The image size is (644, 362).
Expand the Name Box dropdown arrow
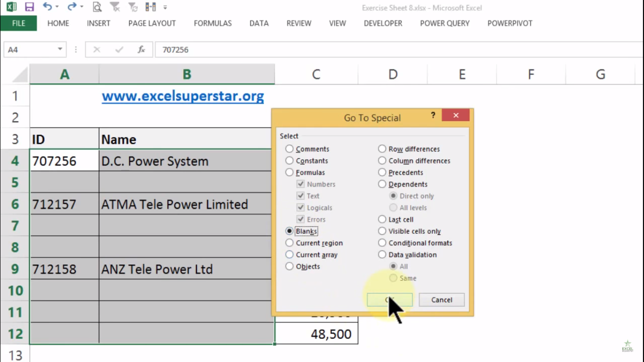60,49
